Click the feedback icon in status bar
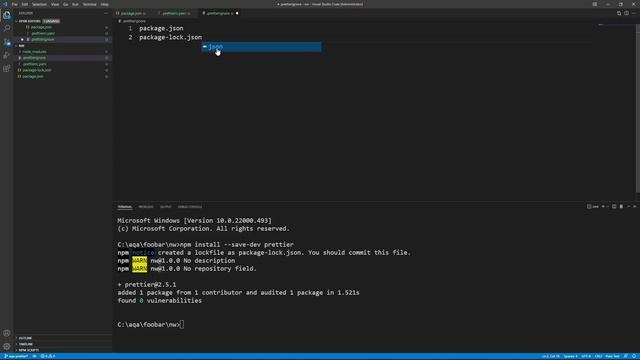 coord(626,356)
